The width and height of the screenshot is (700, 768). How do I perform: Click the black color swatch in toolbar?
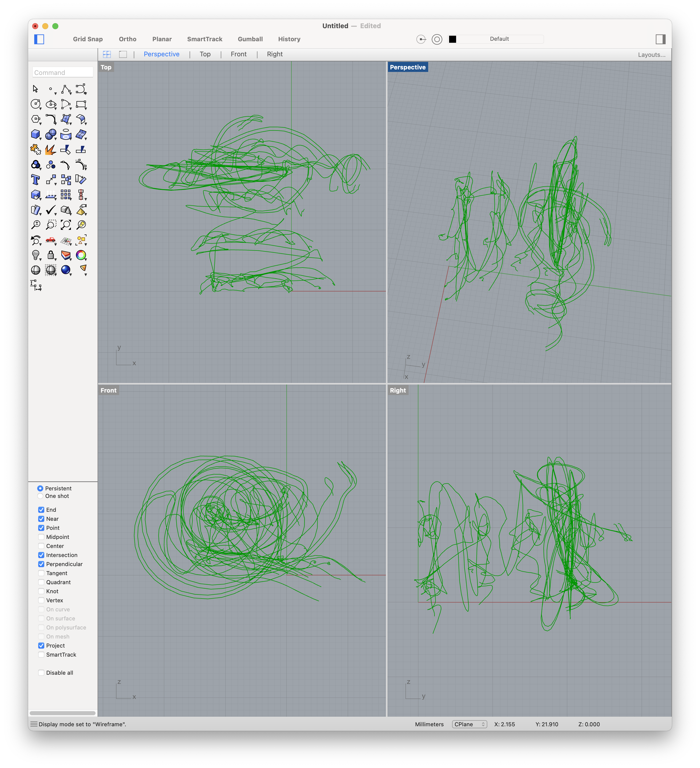tap(453, 39)
